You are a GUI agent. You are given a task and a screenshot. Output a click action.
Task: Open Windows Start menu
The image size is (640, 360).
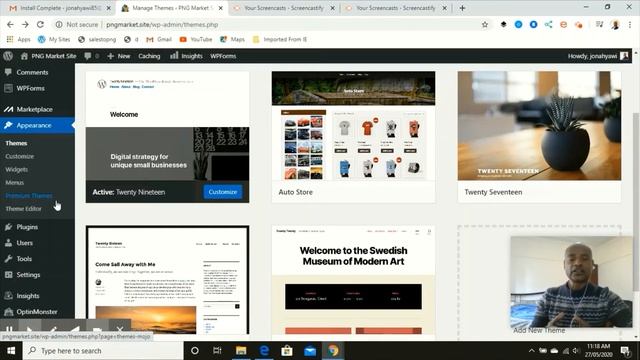[x=11, y=351]
